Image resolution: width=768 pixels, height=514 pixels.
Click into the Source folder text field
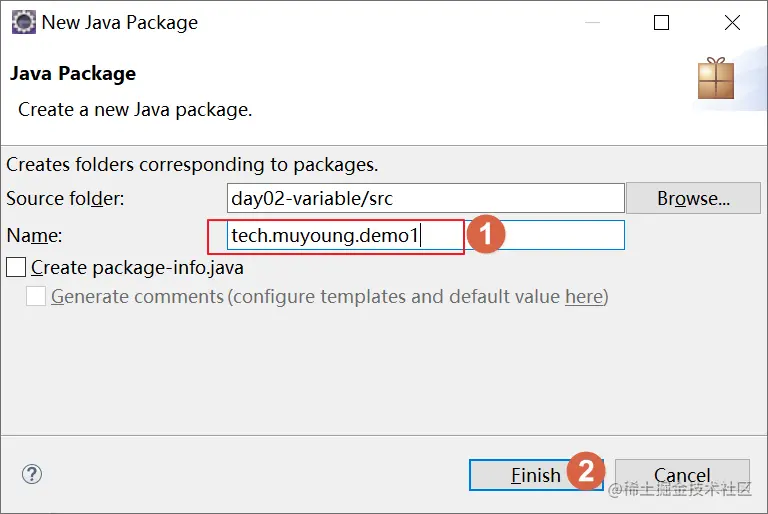click(x=425, y=198)
